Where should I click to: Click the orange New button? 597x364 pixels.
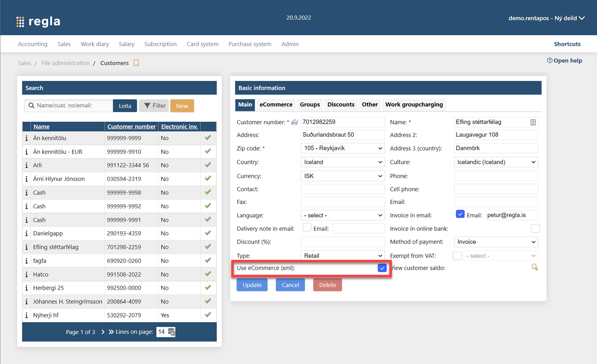tap(182, 106)
